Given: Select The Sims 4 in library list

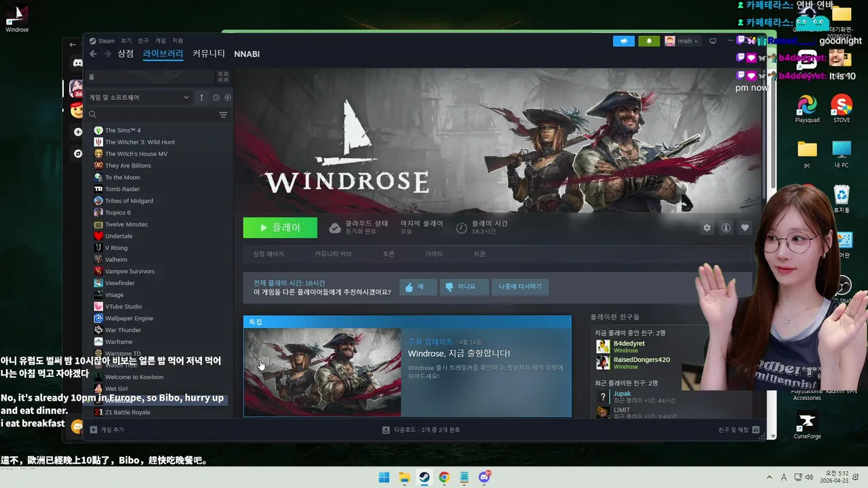Looking at the screenshot, I should 123,130.
